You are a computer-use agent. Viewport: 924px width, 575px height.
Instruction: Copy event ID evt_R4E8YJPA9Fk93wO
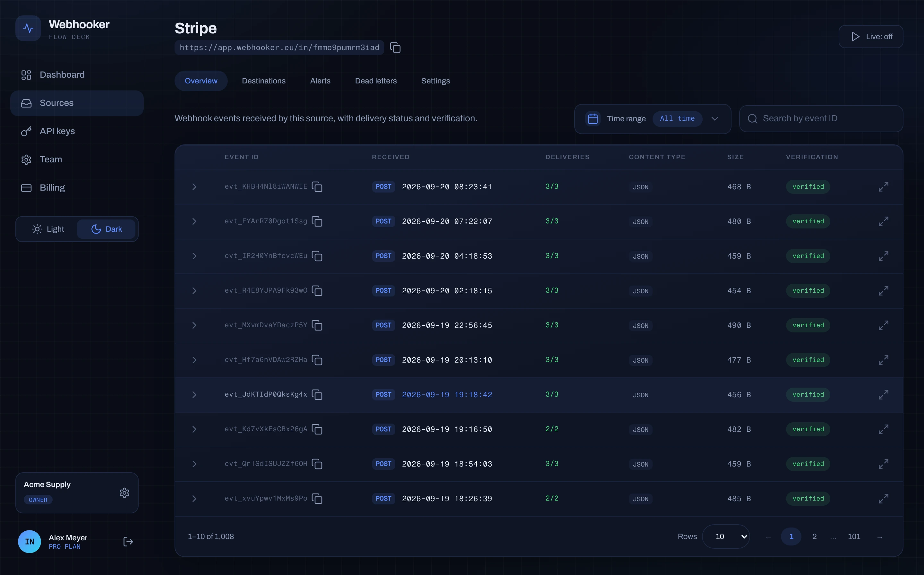tap(317, 290)
